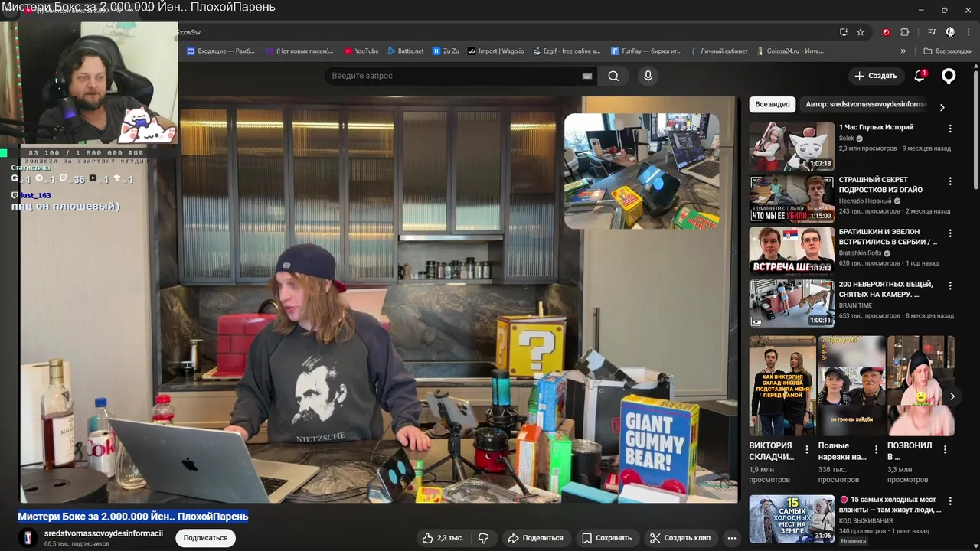
Task: Open options for 'Полные нарезки' short
Action: [876, 450]
